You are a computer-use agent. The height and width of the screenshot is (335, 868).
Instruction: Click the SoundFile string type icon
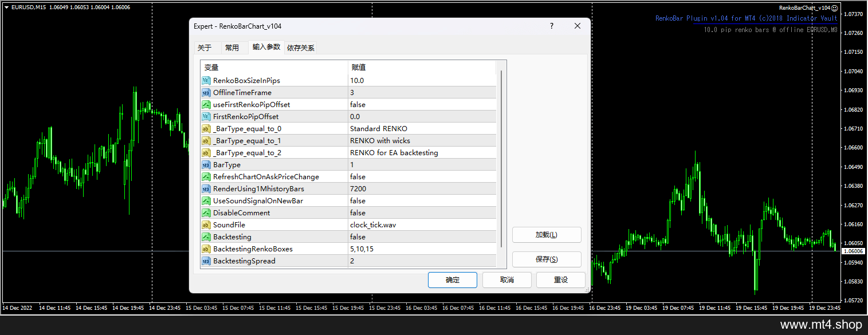[x=206, y=225]
